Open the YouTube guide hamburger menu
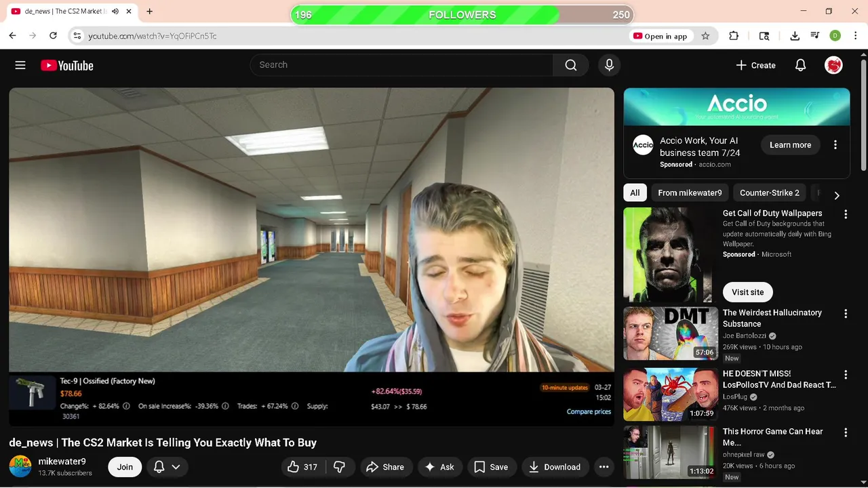868x488 pixels. pos(20,65)
